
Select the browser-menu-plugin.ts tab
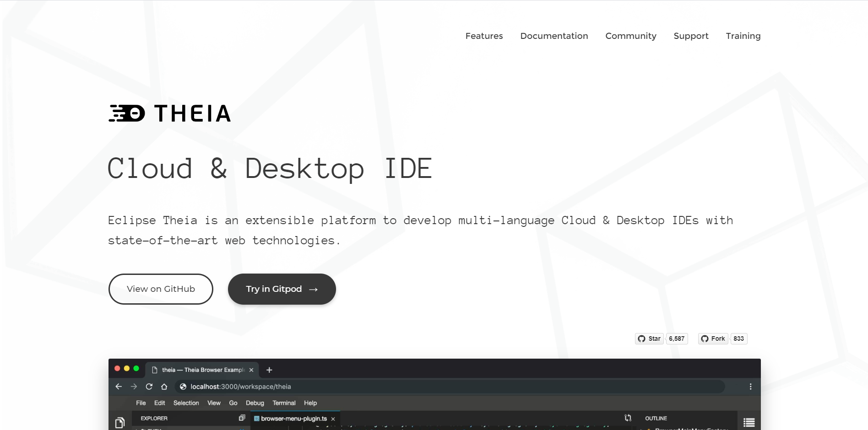[293, 419]
